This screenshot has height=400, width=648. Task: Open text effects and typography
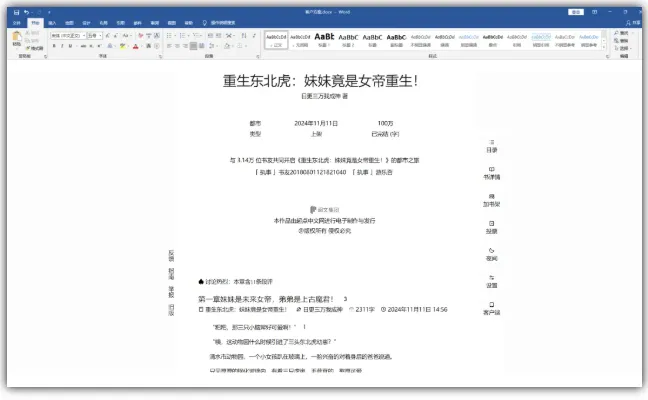[110, 46]
